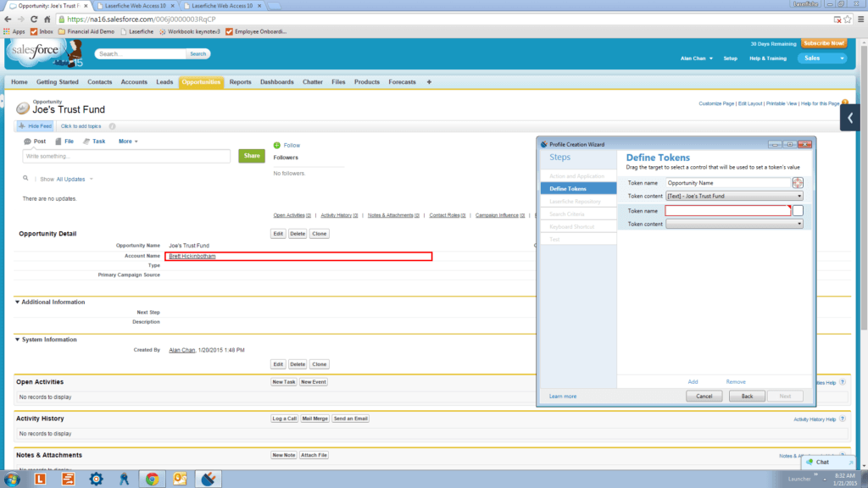Open the More dropdown in feed

128,141
